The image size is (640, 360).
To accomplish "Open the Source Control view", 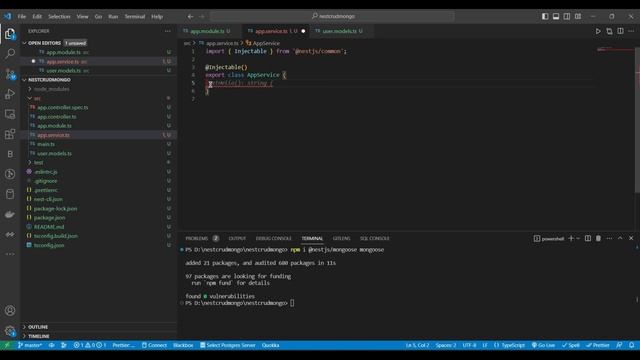I will click(10, 74).
